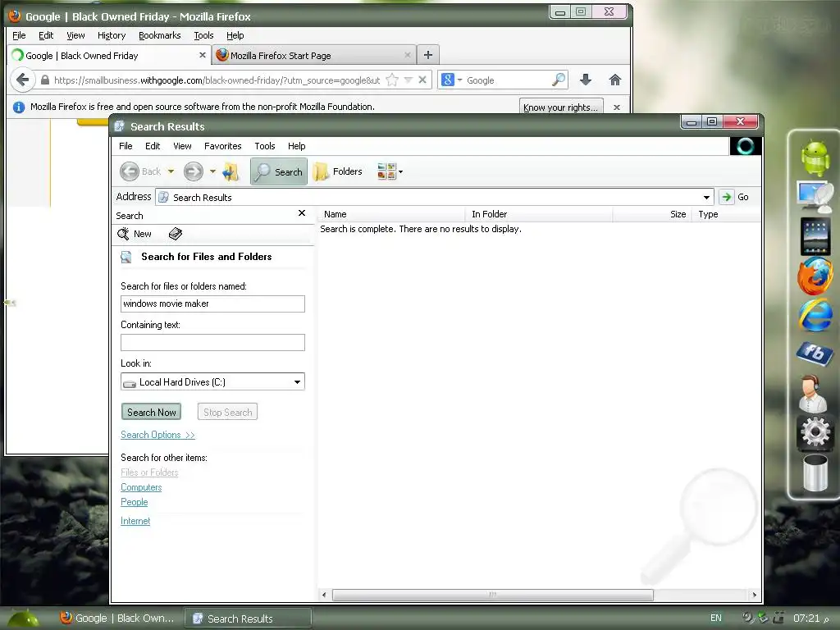Open Bookmarks menu in Firefox
The image size is (840, 630).
click(x=160, y=35)
